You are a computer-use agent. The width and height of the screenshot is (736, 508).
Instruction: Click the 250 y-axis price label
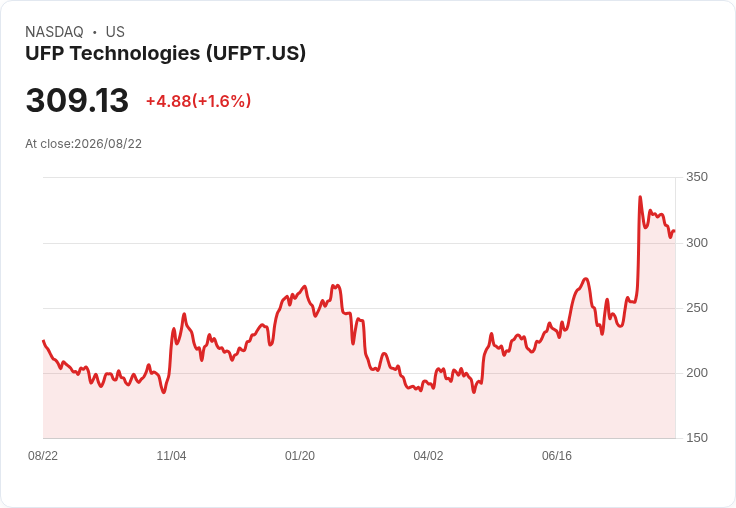pos(697,308)
